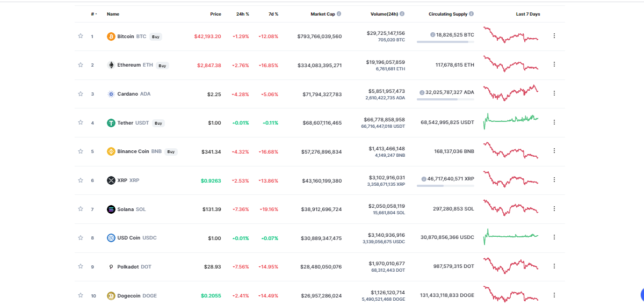Open the more options menu for Bitcoin
Screen dimensions: 644x305
coord(554,36)
